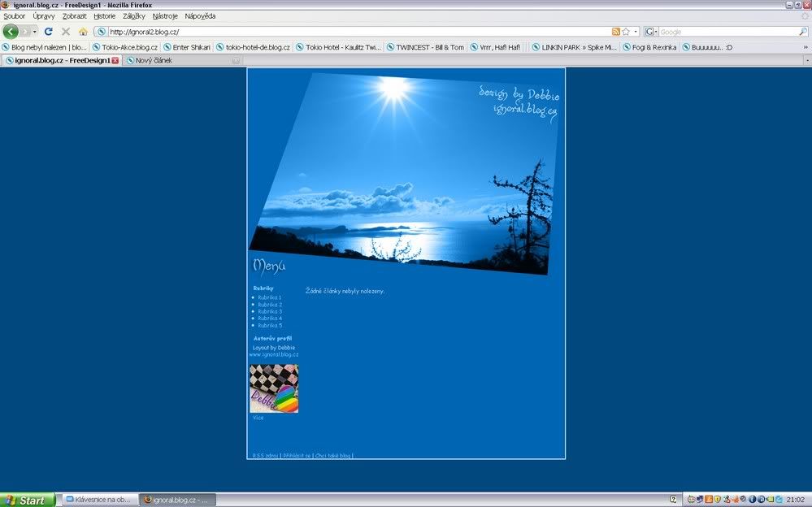The image size is (812, 507).
Task: Open the Rubrika 3 link
Action: [x=270, y=311]
